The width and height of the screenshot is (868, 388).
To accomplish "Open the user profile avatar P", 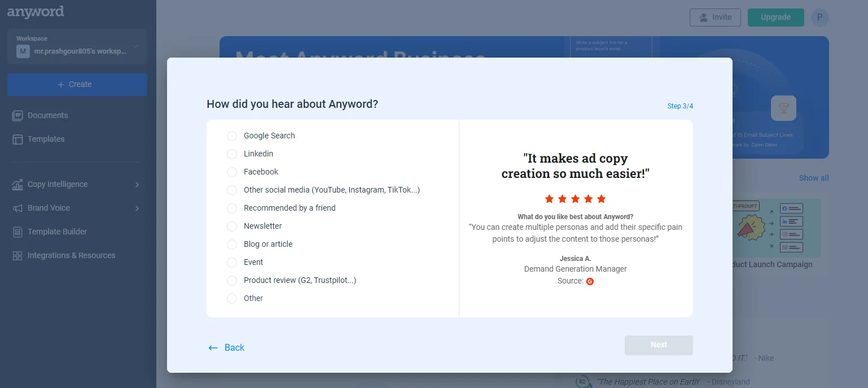I will pos(819,18).
